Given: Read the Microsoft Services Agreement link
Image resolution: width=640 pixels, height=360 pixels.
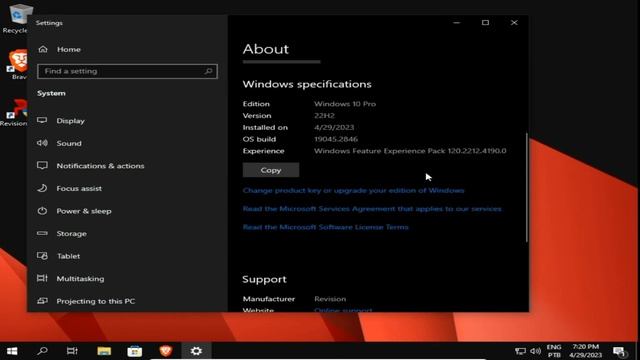Looking at the screenshot, I should (x=372, y=209).
